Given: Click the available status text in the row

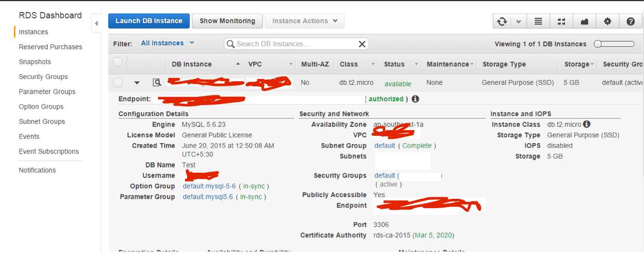Looking at the screenshot, I should point(398,84).
